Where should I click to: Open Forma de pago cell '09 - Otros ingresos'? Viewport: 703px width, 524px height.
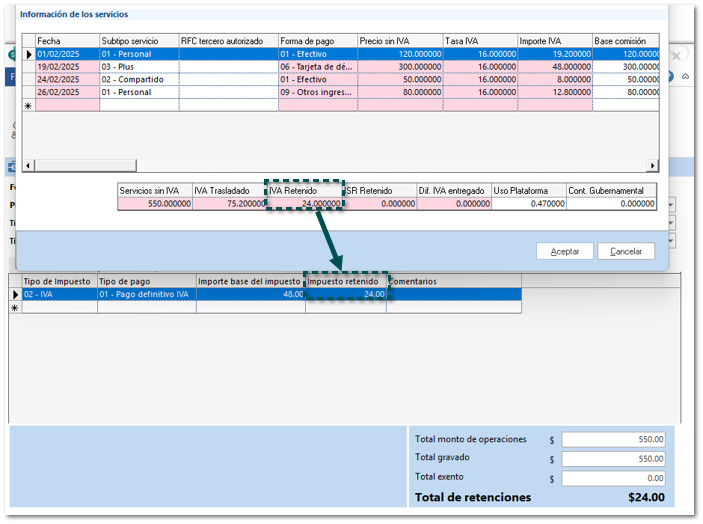317,93
